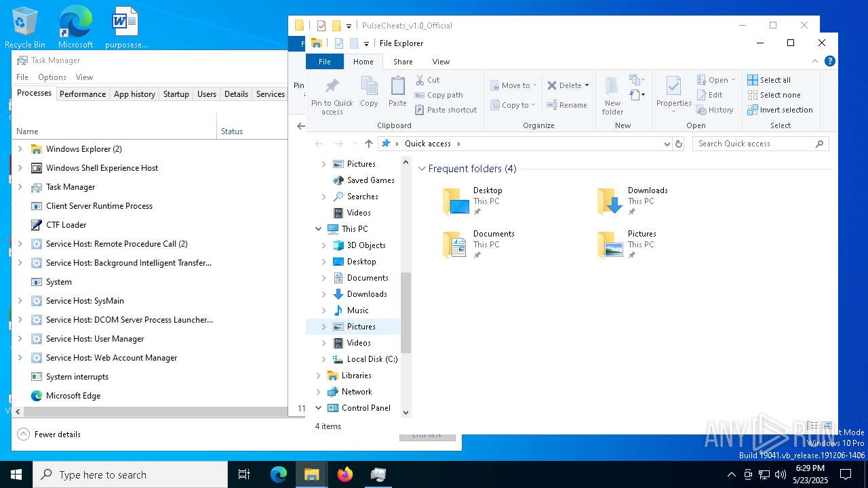Click History in Open group
This screenshot has height=488, width=868.
[715, 110]
